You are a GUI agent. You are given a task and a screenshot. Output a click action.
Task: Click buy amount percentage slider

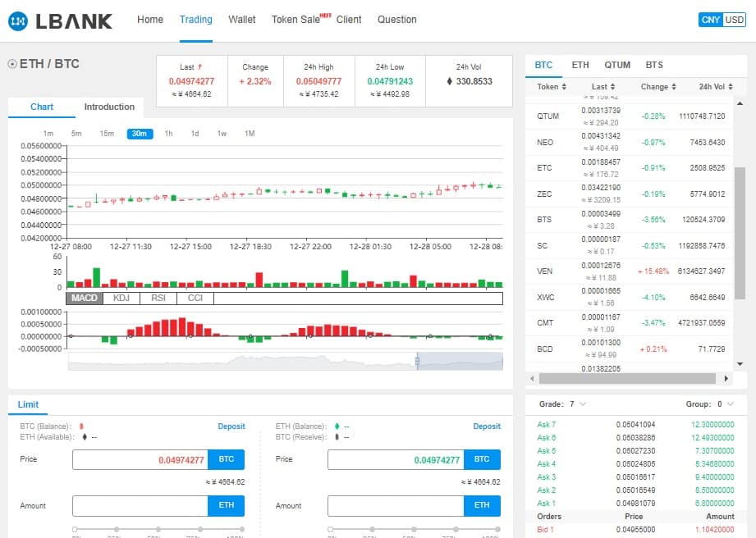(x=158, y=529)
